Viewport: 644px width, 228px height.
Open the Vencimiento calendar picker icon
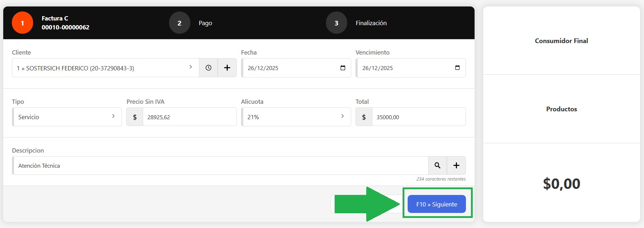click(x=457, y=68)
